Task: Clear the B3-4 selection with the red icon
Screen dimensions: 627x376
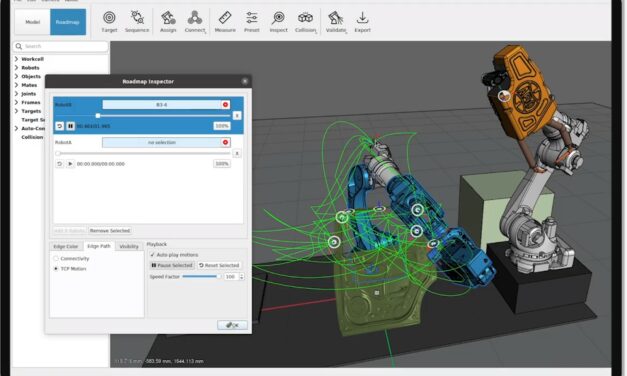Action: [x=226, y=104]
